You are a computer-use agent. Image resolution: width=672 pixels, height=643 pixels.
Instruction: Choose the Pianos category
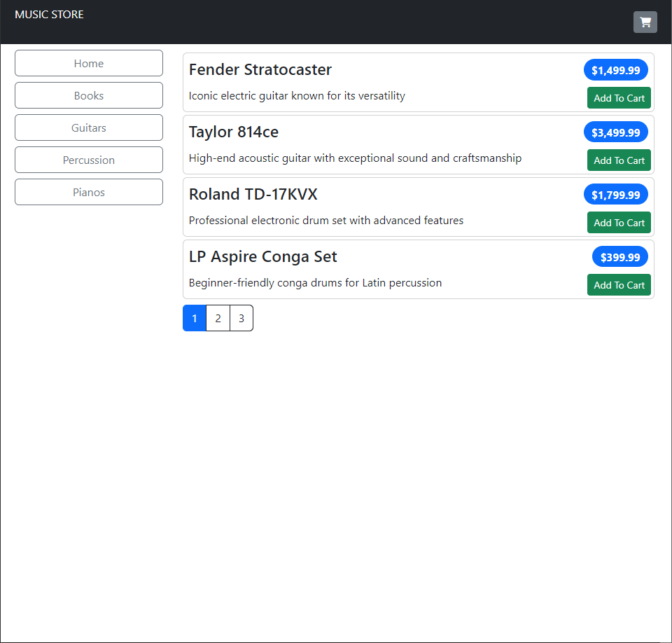pyautogui.click(x=89, y=192)
